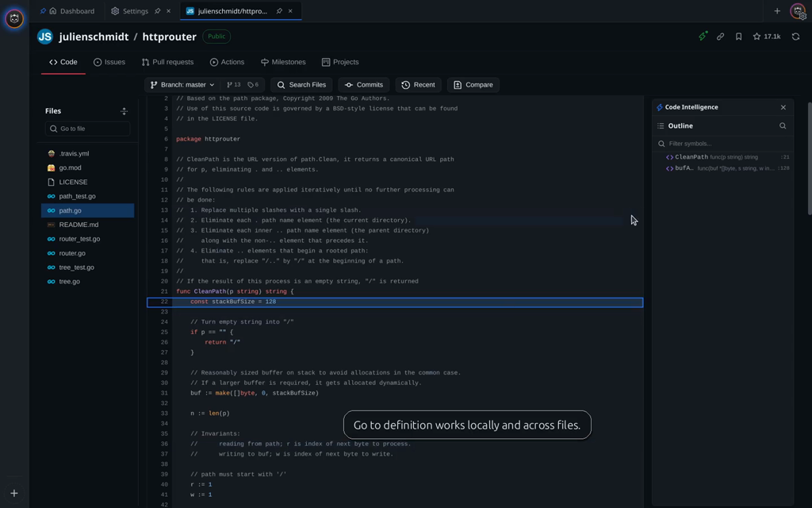The image size is (812, 508).
Task: Select path.go in file list
Action: (x=87, y=210)
